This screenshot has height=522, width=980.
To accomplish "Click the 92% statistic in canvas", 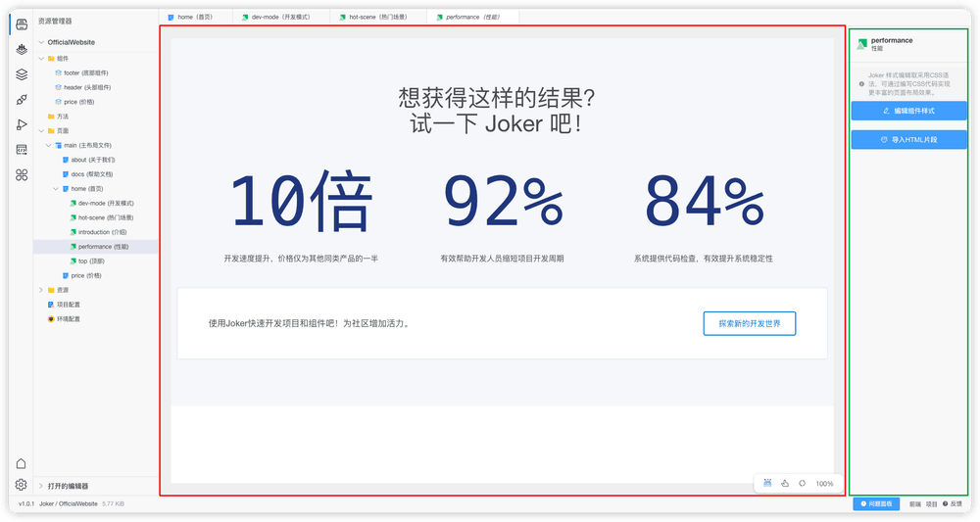I will 503,200.
